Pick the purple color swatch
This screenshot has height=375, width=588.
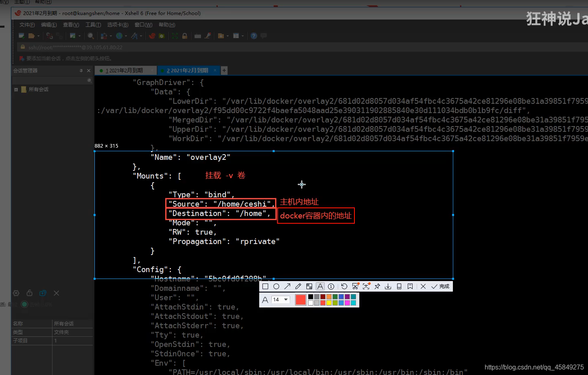(347, 297)
